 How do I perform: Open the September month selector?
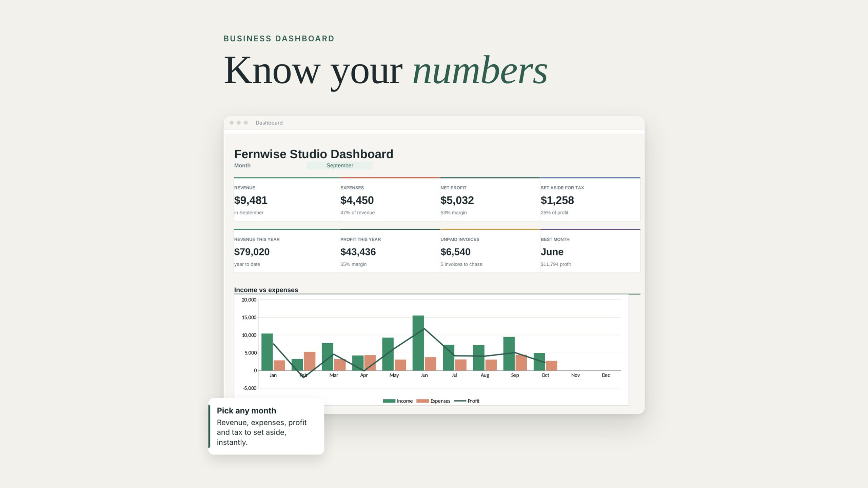pyautogui.click(x=340, y=165)
